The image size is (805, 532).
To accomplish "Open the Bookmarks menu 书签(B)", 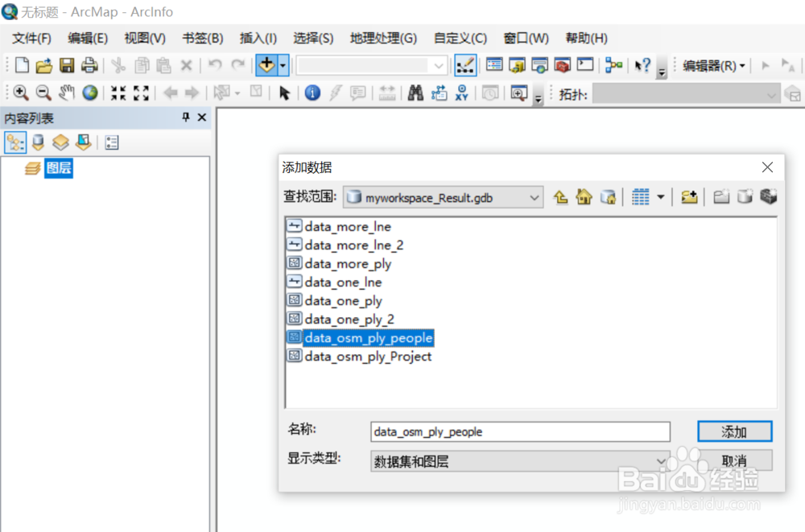I will (x=203, y=39).
